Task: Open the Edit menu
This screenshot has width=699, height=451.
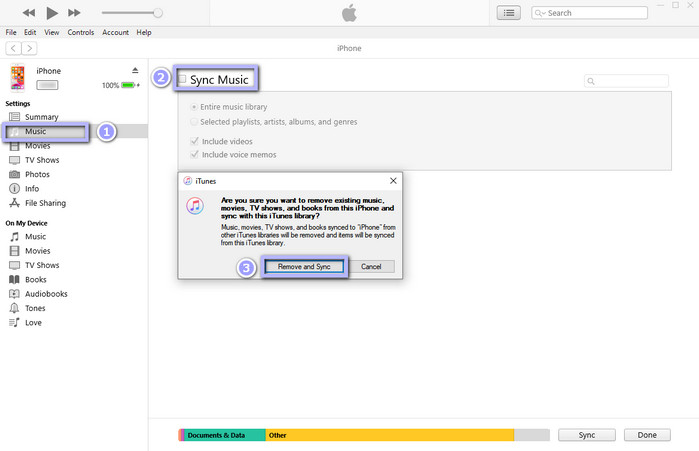Action: 30,32
